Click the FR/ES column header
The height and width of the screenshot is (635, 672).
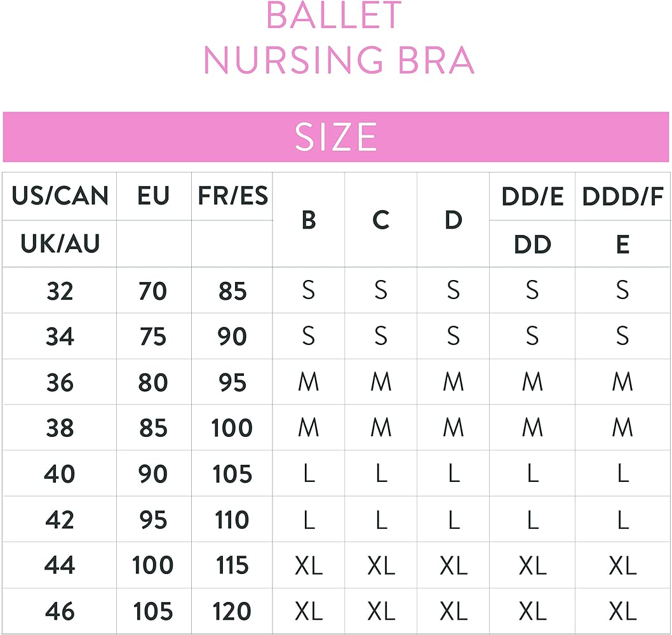(232, 196)
